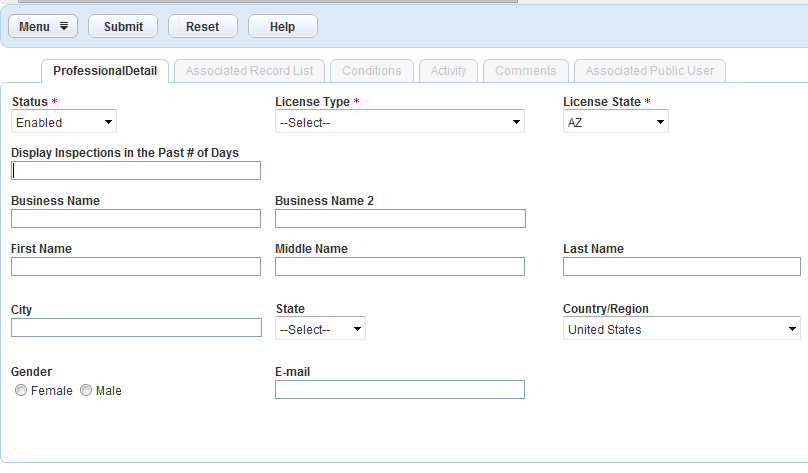Open the State select dropdown
808x473 pixels.
pos(320,329)
